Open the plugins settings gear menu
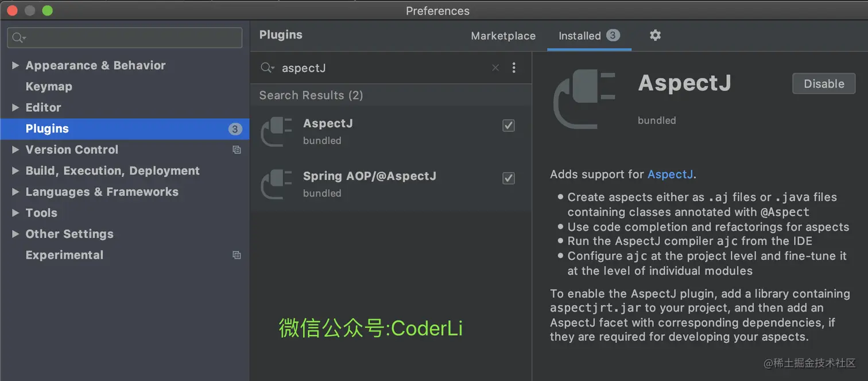 [655, 35]
